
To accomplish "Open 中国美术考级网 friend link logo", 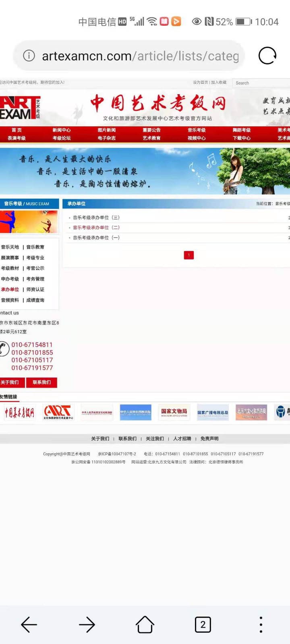I will [19, 413].
